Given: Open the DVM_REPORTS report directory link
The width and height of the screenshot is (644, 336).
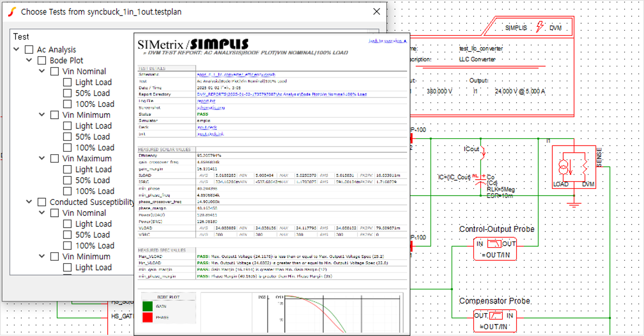Looking at the screenshot, I should click(x=282, y=94).
